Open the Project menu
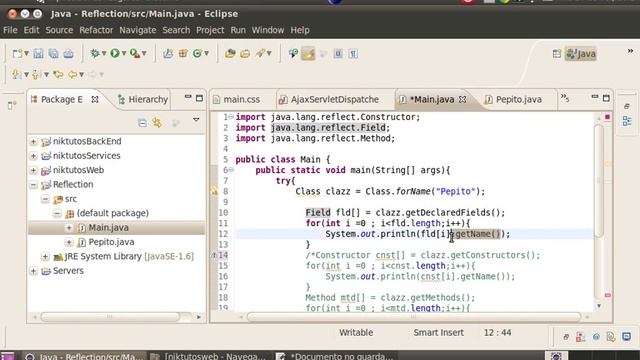640x360 pixels. (x=210, y=30)
